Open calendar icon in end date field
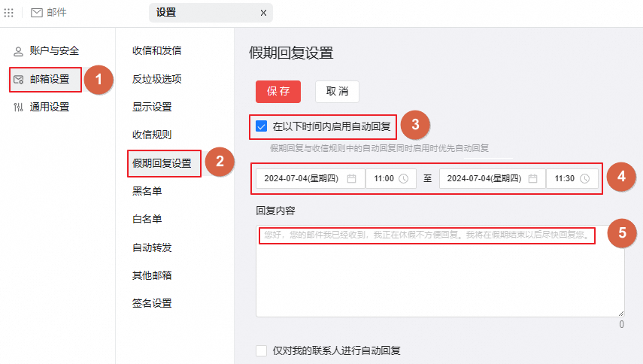 [532, 179]
